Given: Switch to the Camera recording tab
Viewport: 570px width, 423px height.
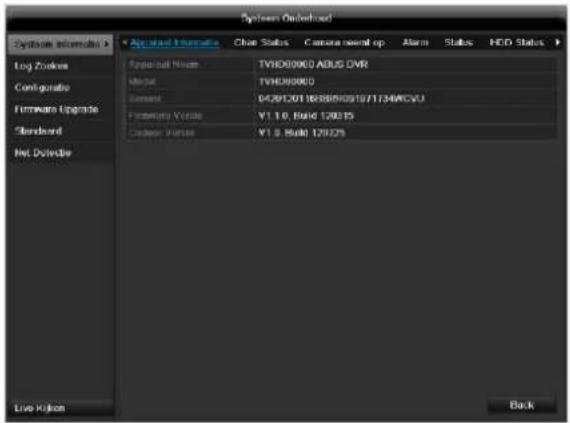Looking at the screenshot, I should pyautogui.click(x=344, y=43).
